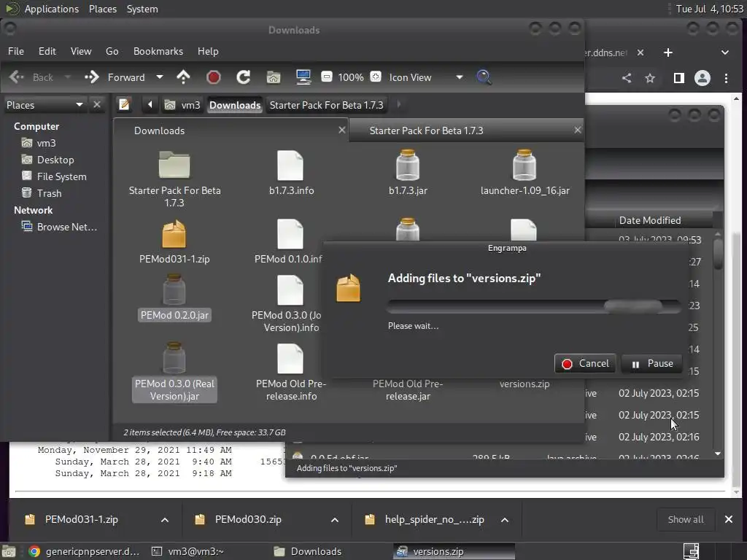This screenshot has width=747, height=560.
Task: Select the PEMod 0.2.0.jar file
Action: click(174, 297)
